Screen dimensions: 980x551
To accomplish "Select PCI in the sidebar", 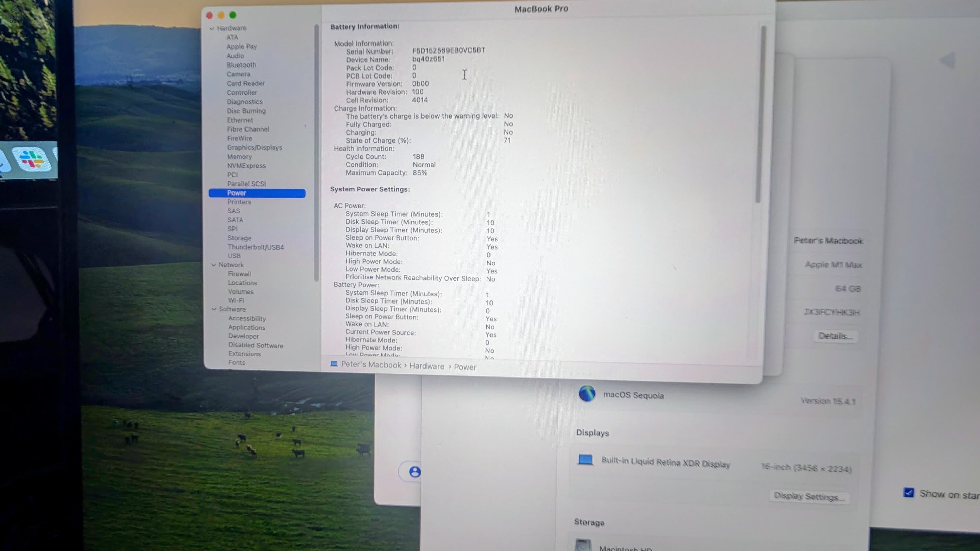I will coord(233,175).
